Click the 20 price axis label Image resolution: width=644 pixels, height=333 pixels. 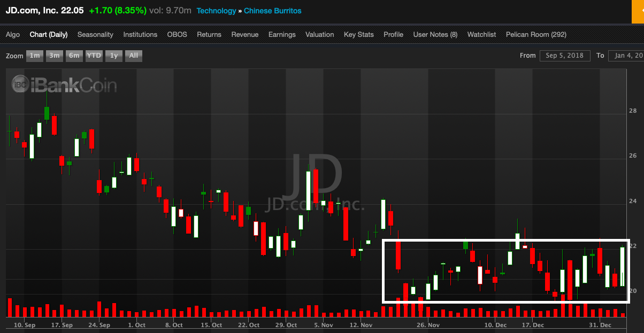(633, 291)
